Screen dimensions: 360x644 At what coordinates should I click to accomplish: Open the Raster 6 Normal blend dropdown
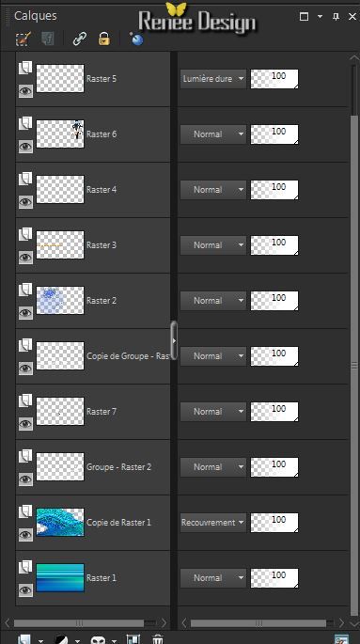pos(213,134)
